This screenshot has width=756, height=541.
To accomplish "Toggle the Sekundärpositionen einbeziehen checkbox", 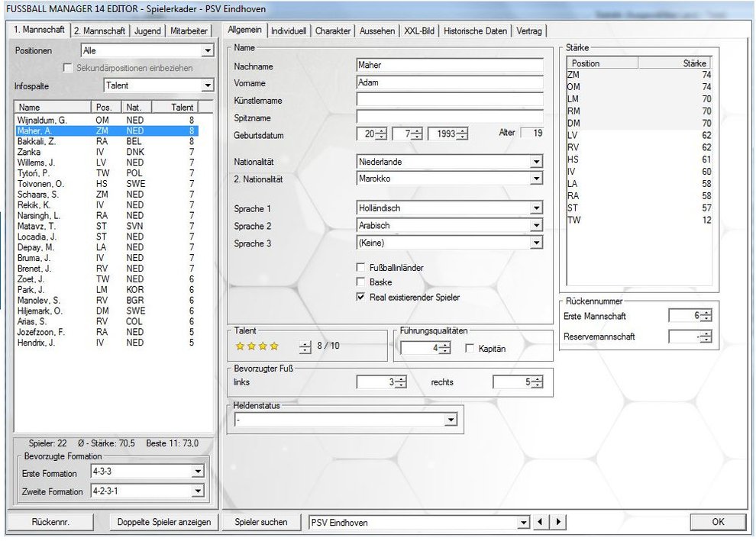I will coord(67,68).
